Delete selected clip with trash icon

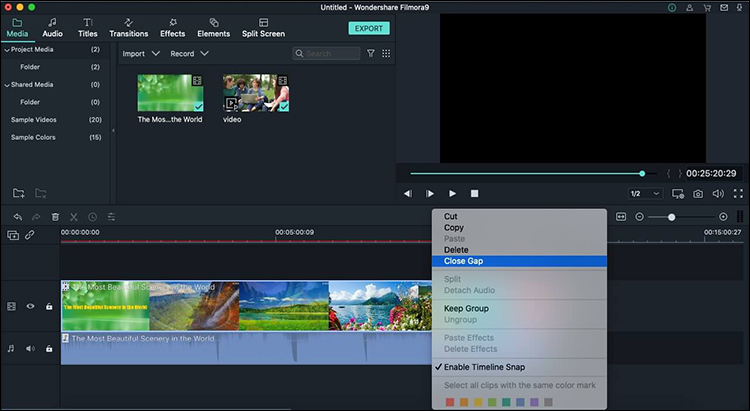click(x=55, y=217)
